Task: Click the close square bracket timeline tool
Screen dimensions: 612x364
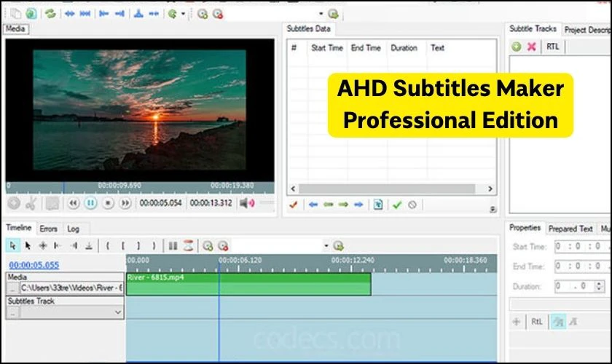Action: (138, 246)
